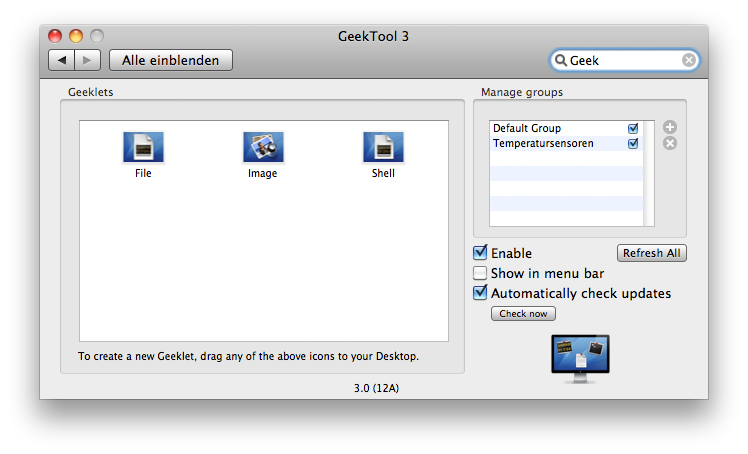Remove selected group with x icon
The width and height of the screenshot is (748, 454).
tap(670, 143)
